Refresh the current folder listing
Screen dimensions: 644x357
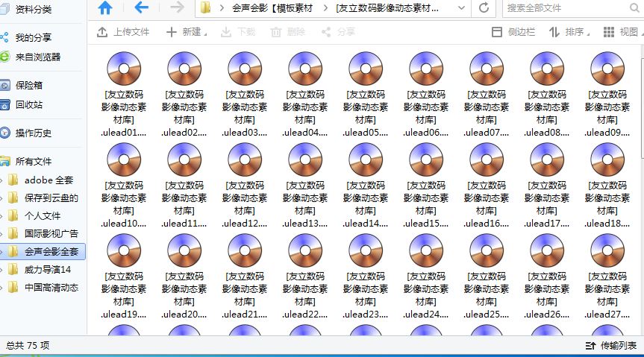point(484,7)
